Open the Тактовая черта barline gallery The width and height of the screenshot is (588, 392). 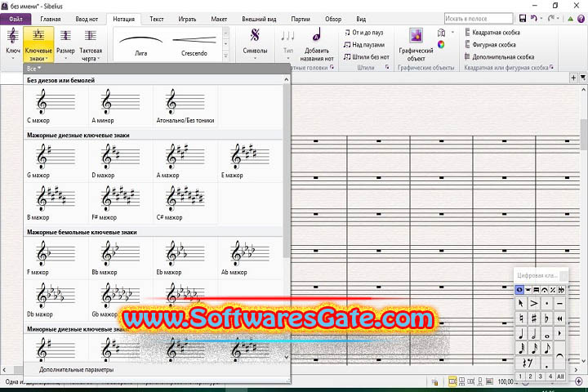[x=91, y=43]
